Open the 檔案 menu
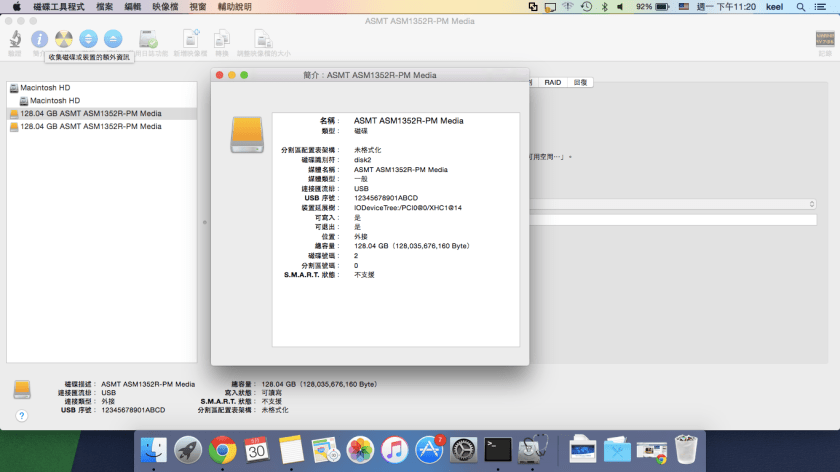This screenshot has height=472, width=840. click(x=105, y=6)
